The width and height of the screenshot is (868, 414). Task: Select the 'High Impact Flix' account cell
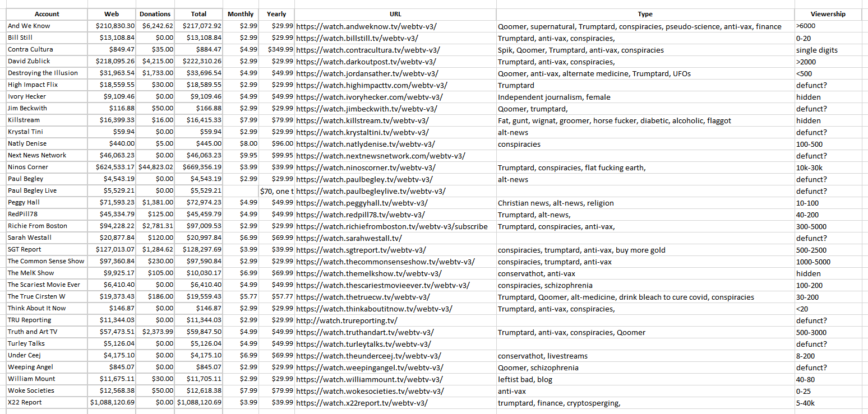tap(47, 85)
